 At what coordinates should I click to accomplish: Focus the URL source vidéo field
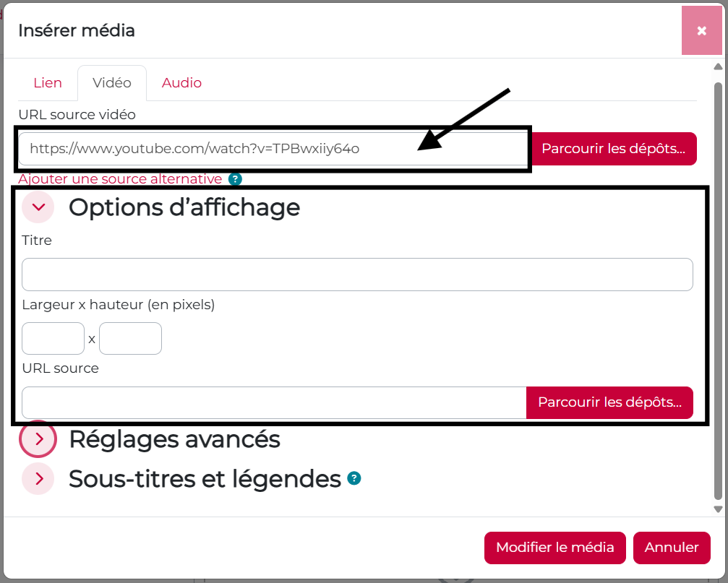point(274,149)
